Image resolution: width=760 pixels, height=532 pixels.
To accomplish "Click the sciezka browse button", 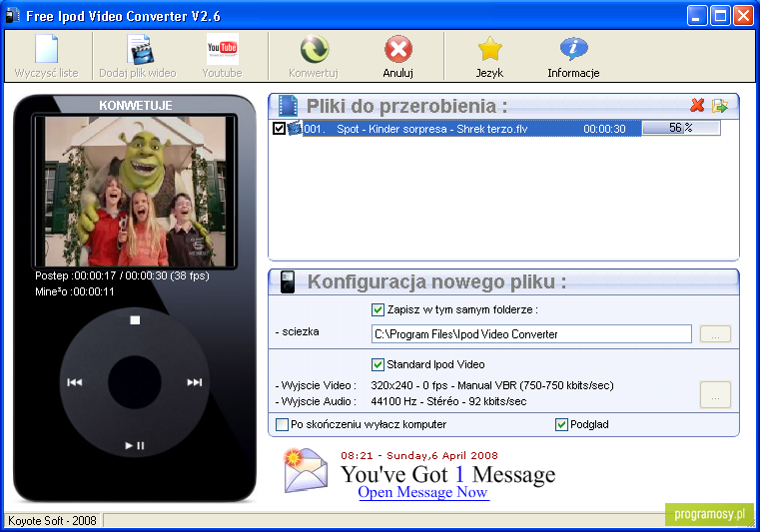I will [715, 333].
